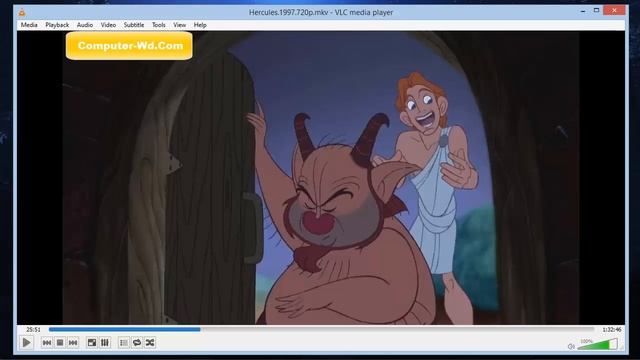Open the Playback menu

click(x=57, y=25)
